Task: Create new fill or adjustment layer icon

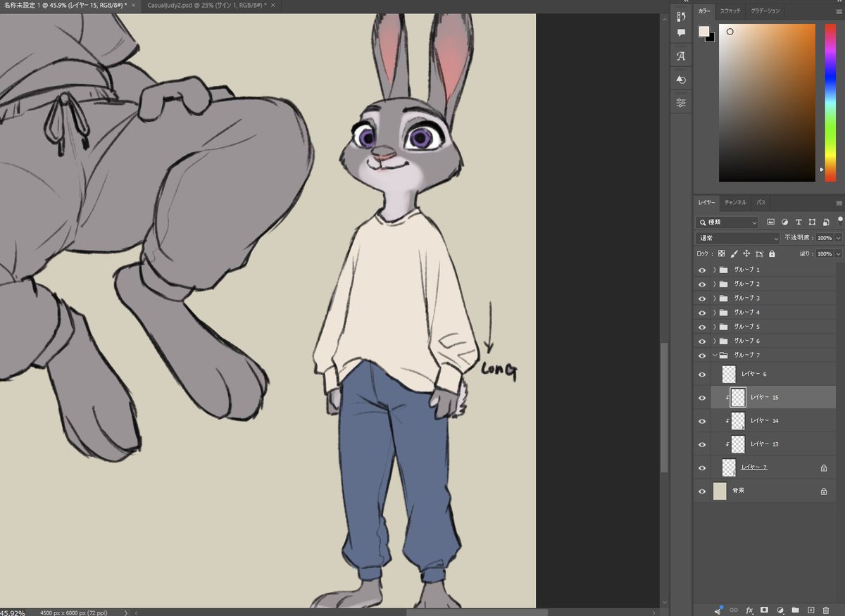Action: (x=780, y=610)
